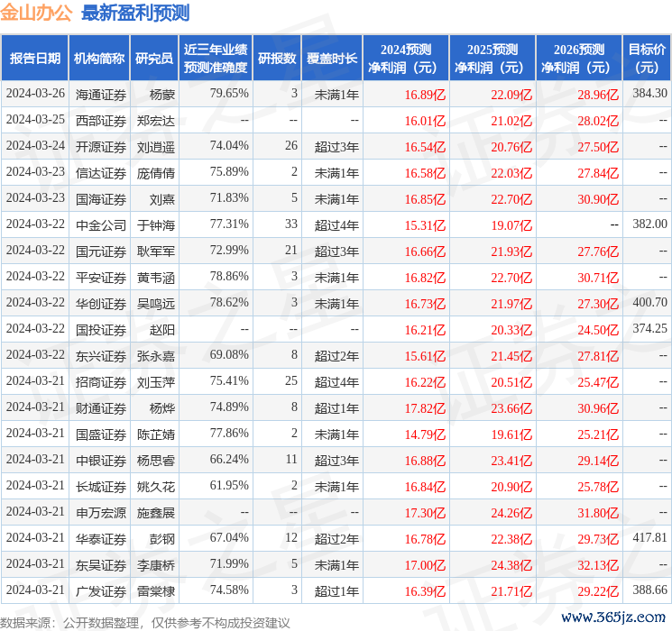The width and height of the screenshot is (672, 631).
Task: Select the 长城证券 institution cell
Action: [x=101, y=487]
